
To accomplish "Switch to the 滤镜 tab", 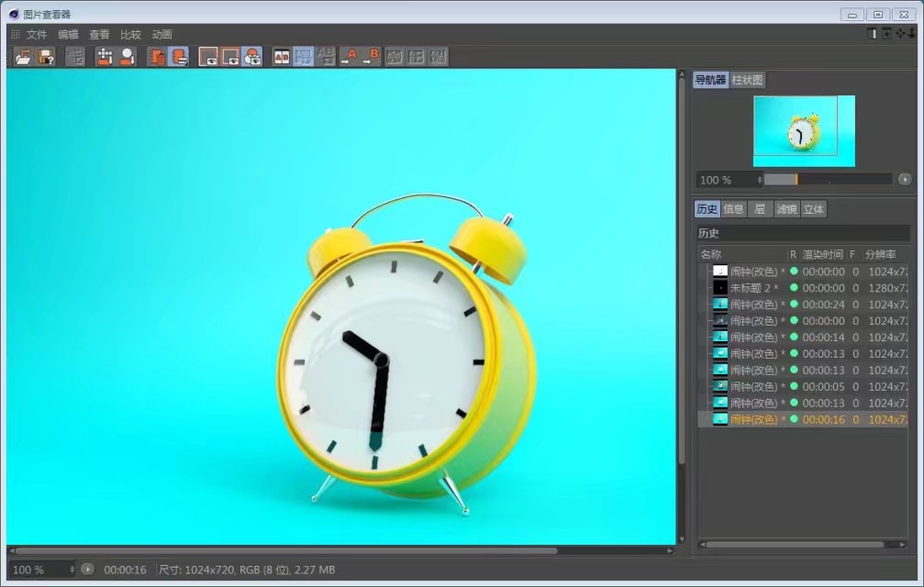I will coord(786,209).
